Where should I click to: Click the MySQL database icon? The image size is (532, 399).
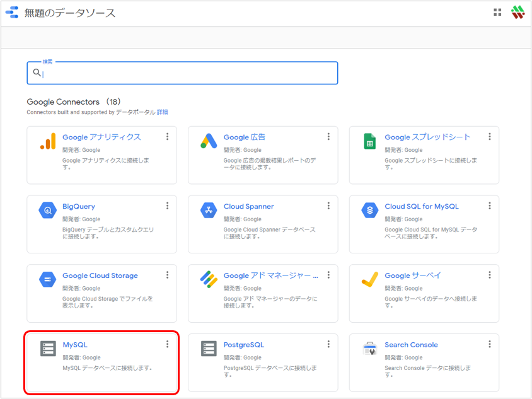[x=48, y=349]
